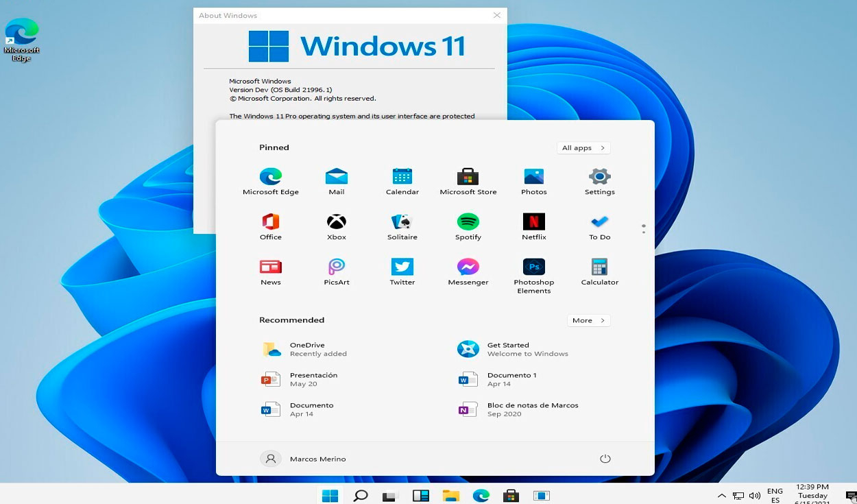Open the volume control in system tray
The height and width of the screenshot is (504, 857).
tap(755, 496)
